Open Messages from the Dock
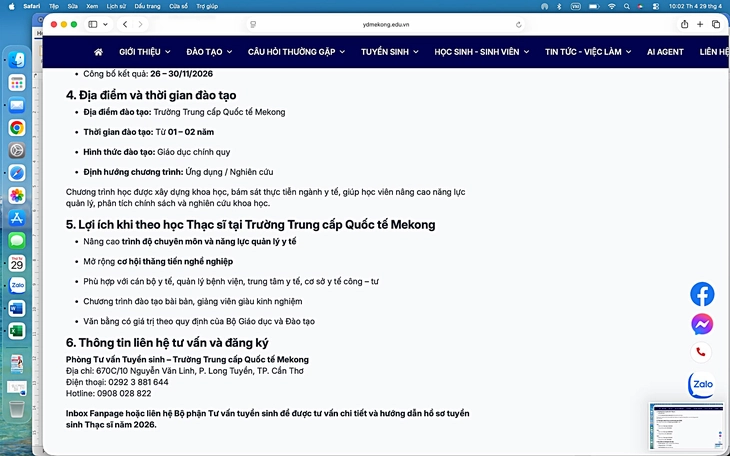This screenshot has height=456, width=730. [17, 241]
